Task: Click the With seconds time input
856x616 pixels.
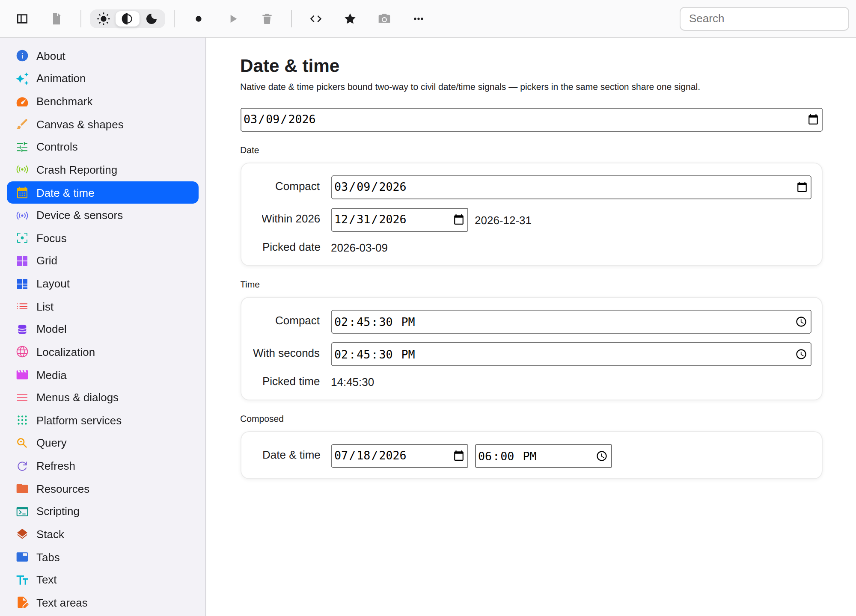Action: [x=571, y=354]
